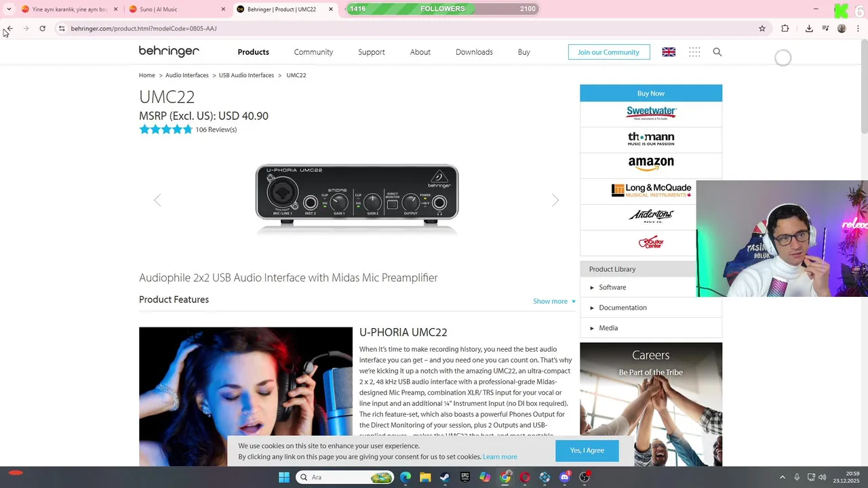Open the Community menu
Viewport: 868px width, 488px height.
[x=313, y=52]
